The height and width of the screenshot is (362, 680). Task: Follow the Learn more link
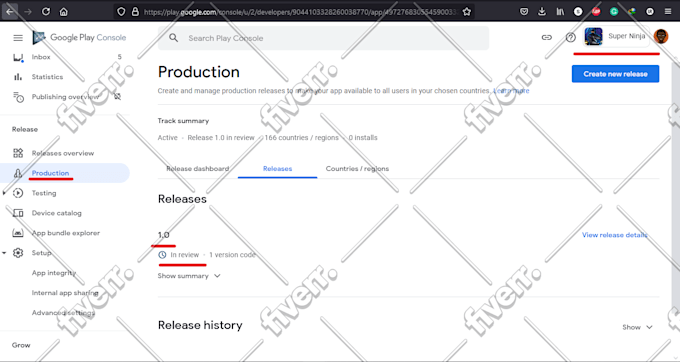point(511,91)
